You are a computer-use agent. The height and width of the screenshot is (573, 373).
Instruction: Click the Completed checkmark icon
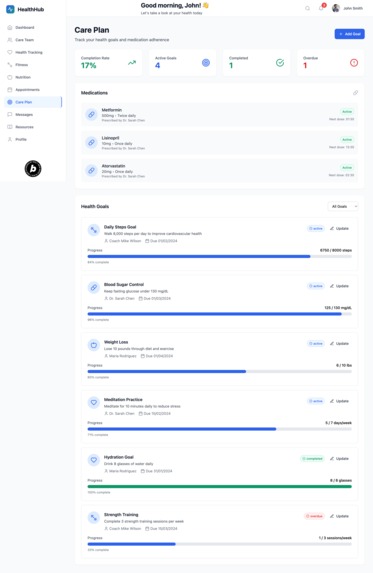click(280, 63)
